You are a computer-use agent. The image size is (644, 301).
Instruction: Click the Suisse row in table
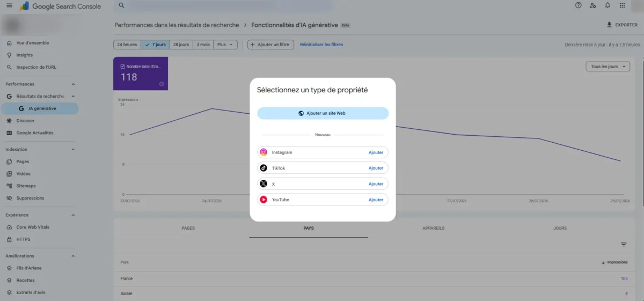(375, 293)
